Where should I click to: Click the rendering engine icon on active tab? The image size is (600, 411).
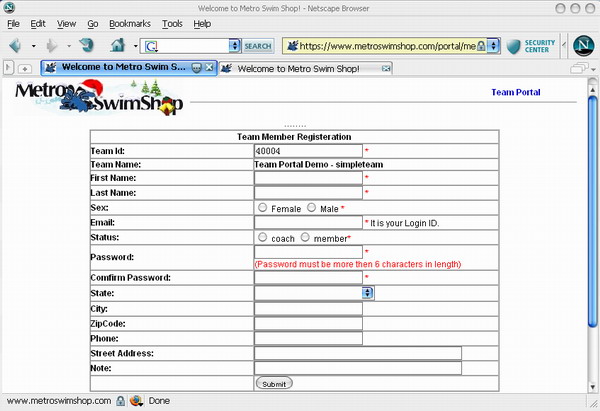196,68
